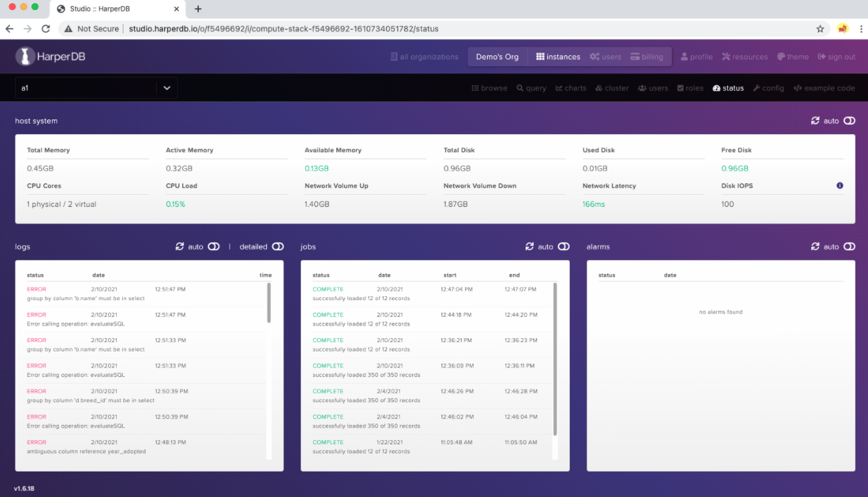Click the sign out link
This screenshot has height=497, width=868.
[836, 57]
